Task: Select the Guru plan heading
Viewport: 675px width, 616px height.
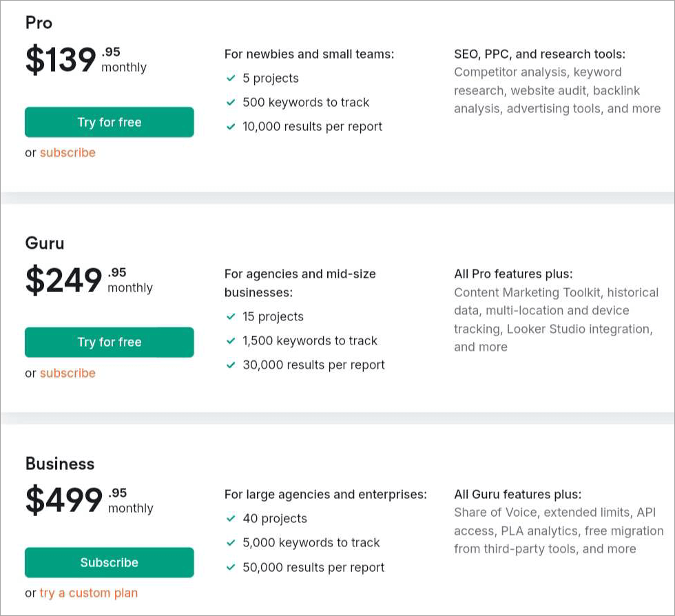Action: click(x=45, y=243)
